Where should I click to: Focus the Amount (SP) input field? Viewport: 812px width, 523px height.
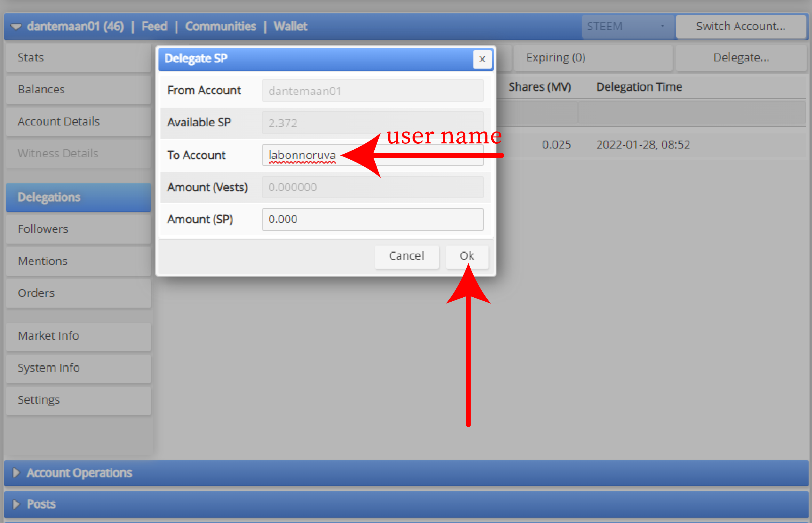coord(372,219)
